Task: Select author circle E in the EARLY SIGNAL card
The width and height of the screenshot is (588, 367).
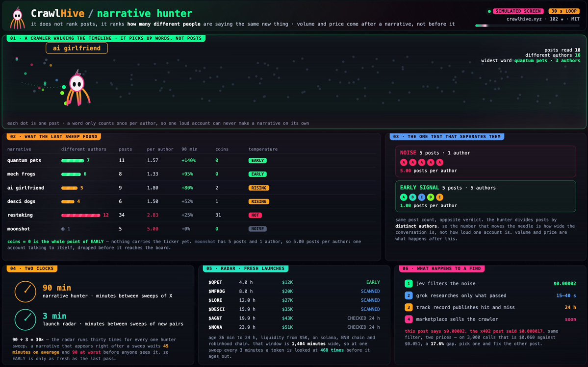Action: pos(439,197)
